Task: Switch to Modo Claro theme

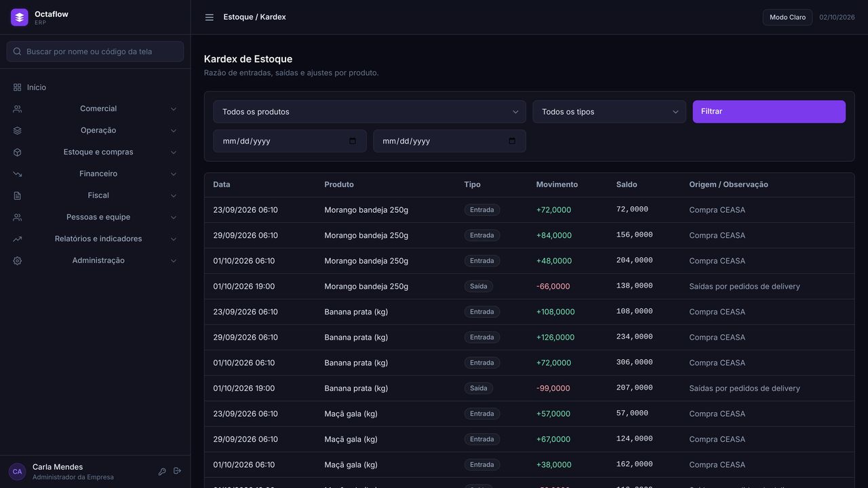Action: pyautogui.click(x=787, y=18)
